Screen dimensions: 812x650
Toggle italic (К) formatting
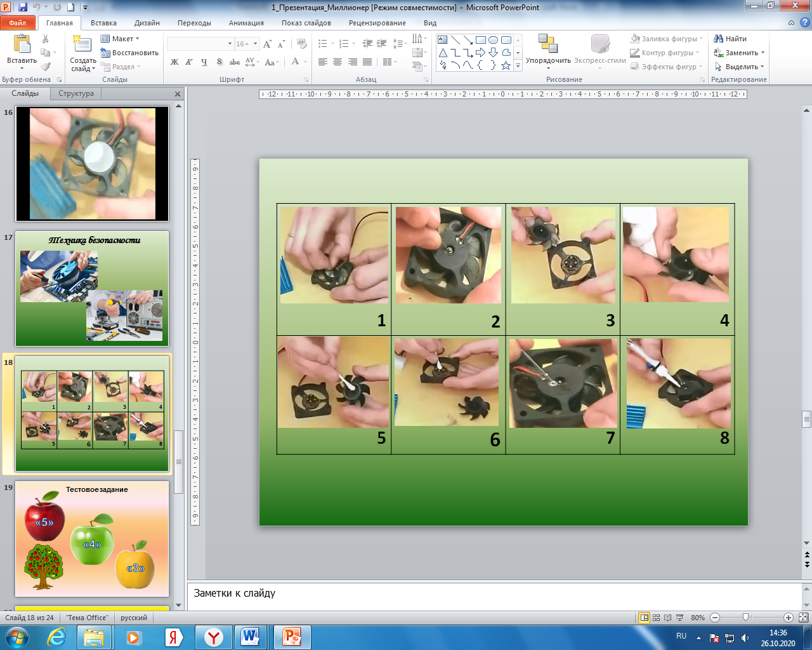pos(189,62)
